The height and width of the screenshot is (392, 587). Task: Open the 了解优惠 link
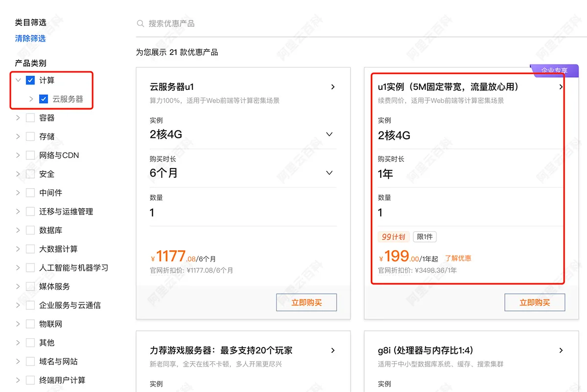(458, 259)
